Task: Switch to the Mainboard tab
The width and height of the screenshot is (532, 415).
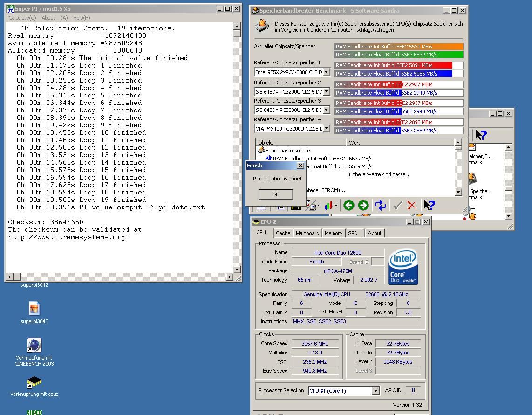Action: coord(307,233)
